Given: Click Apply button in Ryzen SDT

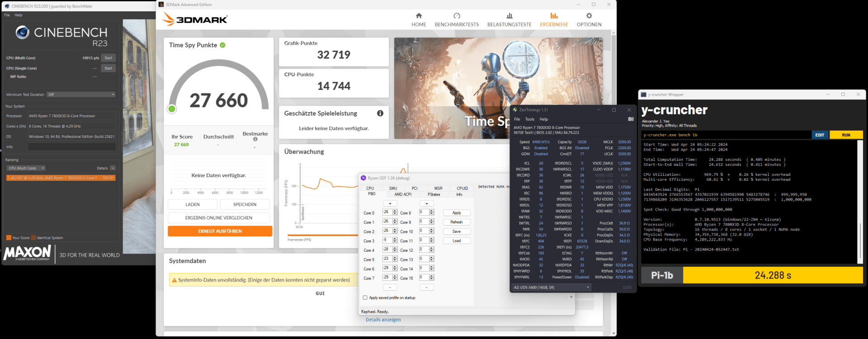Looking at the screenshot, I should tap(457, 213).
